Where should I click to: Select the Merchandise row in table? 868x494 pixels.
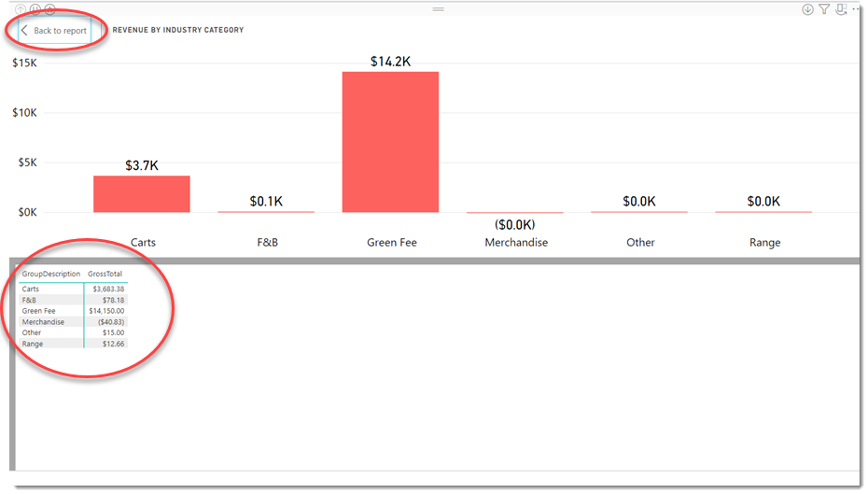point(73,322)
